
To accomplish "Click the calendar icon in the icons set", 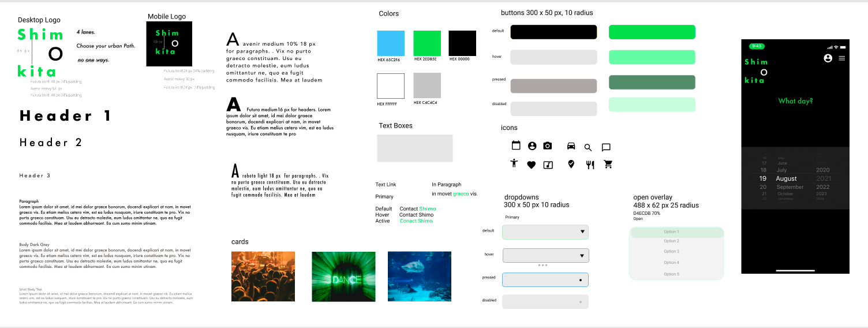I will pyautogui.click(x=516, y=146).
